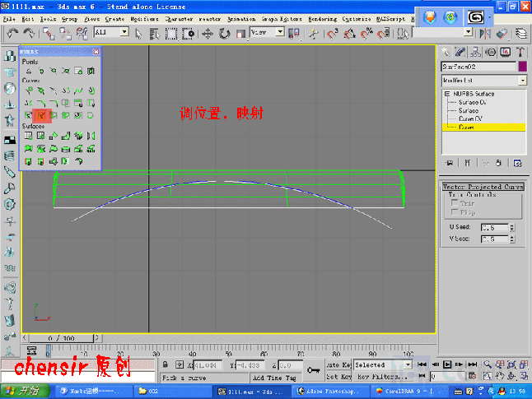532x399 pixels.
Task: Click Configure Modifier Sets icon
Action: tap(517, 163)
